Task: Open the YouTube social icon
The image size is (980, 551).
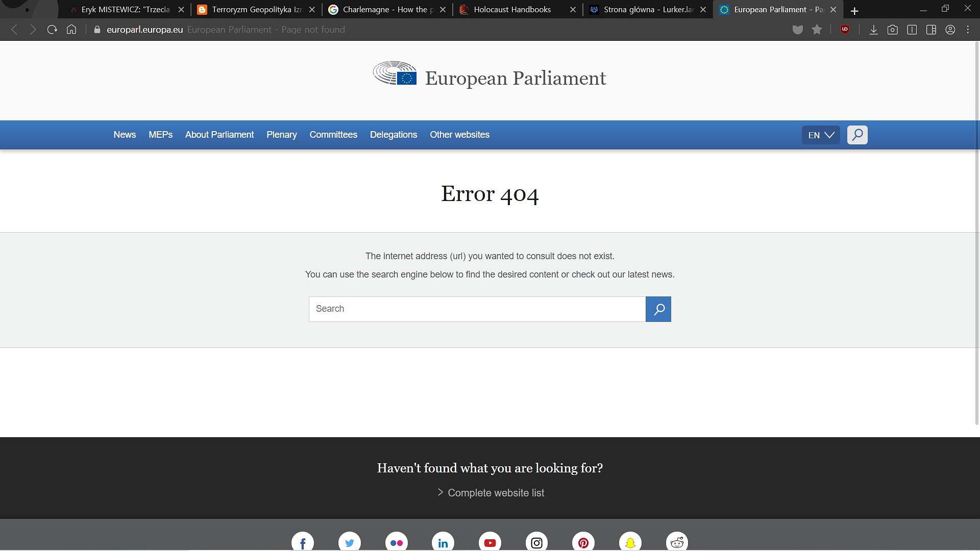Action: pos(490,542)
